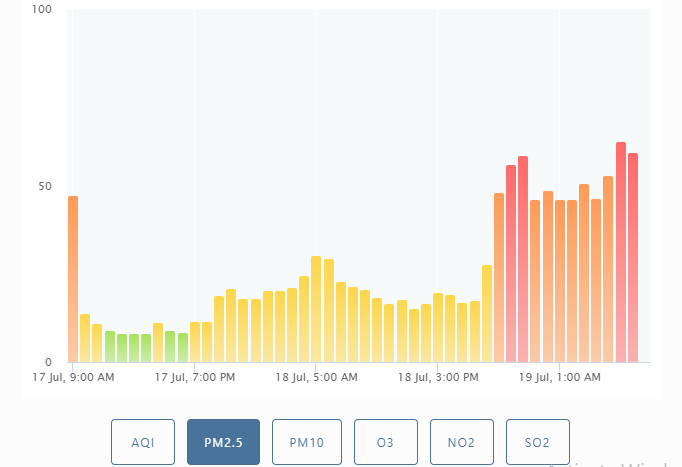
Task: Click the tallest bar in the chart
Action: coord(621,252)
